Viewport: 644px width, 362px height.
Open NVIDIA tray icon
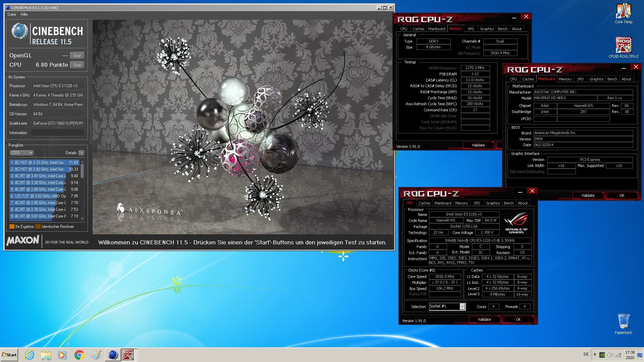(602, 355)
